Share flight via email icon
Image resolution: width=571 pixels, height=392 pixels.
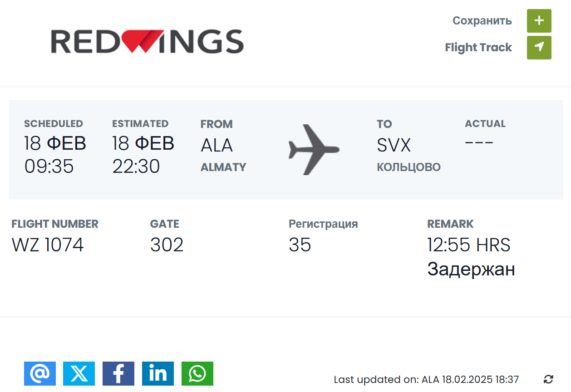[40, 373]
